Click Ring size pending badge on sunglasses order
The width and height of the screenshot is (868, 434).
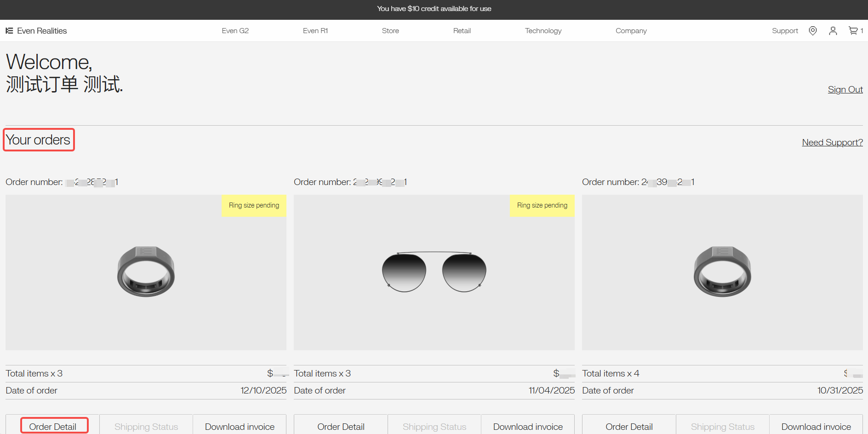[542, 205]
